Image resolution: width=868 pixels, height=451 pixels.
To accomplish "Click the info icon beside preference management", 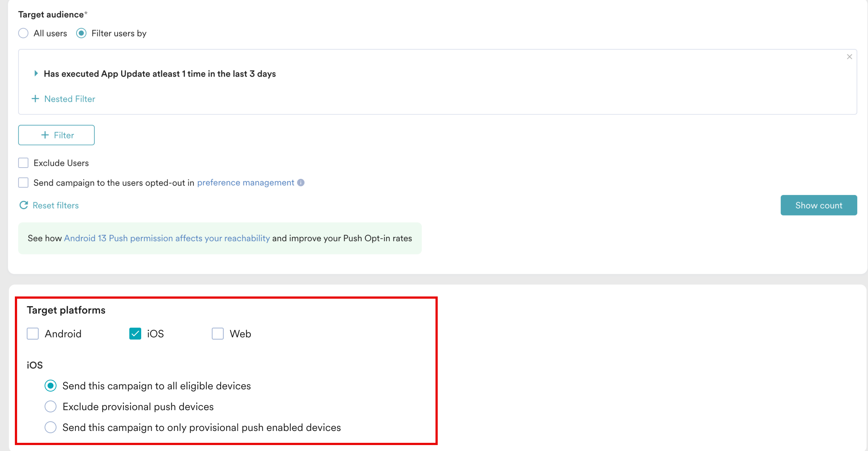I will [x=301, y=182].
